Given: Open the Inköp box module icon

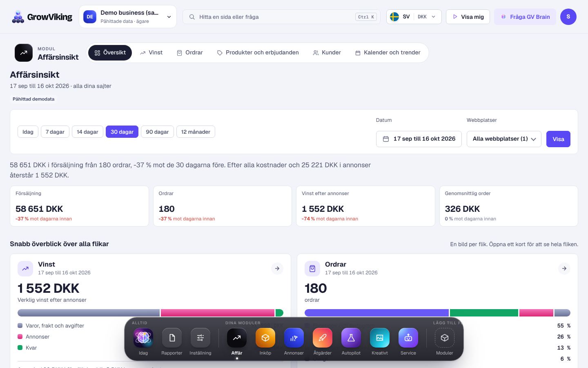Looking at the screenshot, I should (265, 338).
